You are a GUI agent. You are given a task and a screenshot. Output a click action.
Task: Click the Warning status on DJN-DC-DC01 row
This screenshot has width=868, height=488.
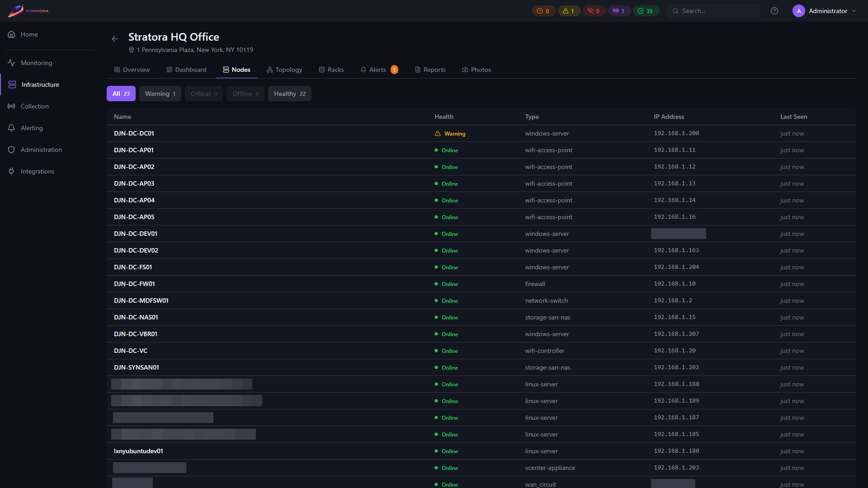(450, 133)
